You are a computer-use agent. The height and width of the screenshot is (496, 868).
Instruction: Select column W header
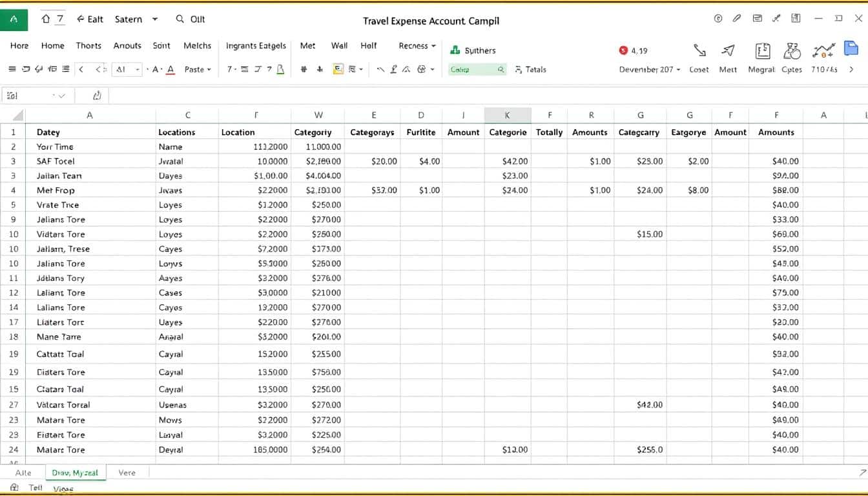click(x=318, y=116)
